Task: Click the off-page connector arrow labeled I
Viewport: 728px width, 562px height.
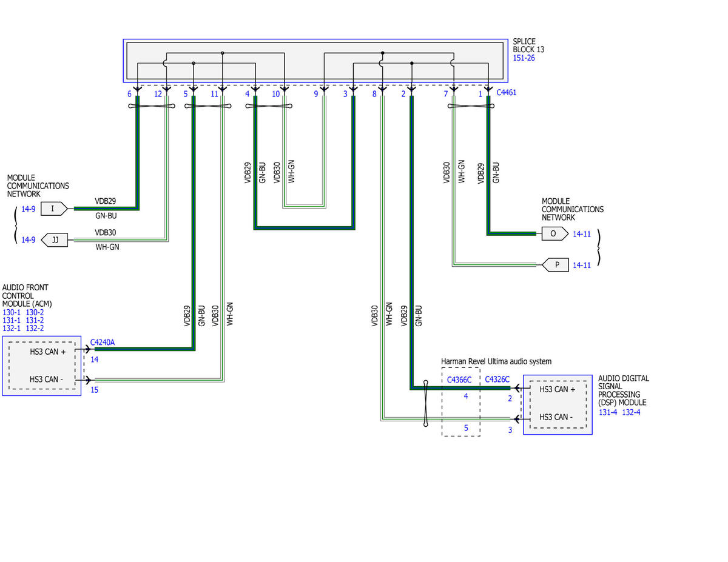Action: tap(54, 209)
